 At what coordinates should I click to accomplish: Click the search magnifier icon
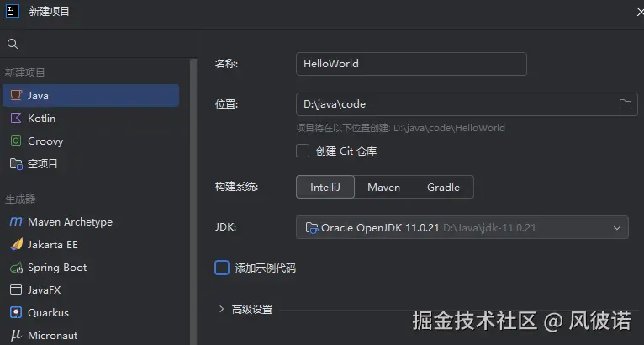click(x=13, y=44)
